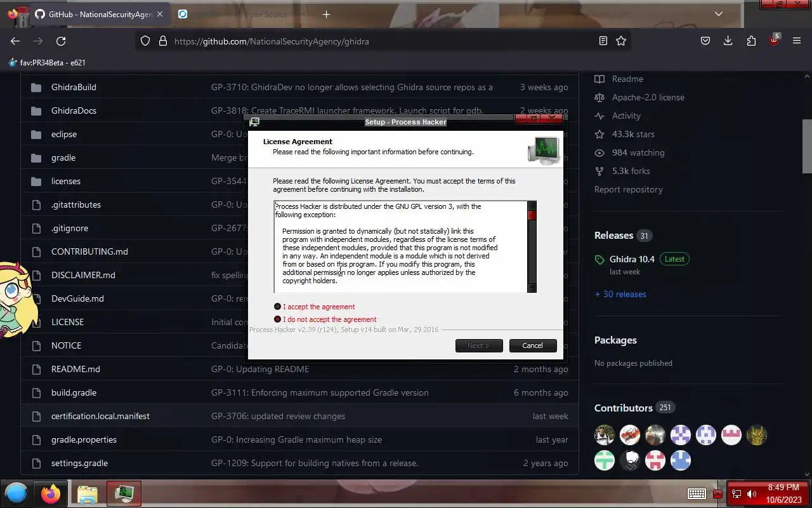The width and height of the screenshot is (812, 508).
Task: View 43.3k stars link
Action: coord(624,134)
